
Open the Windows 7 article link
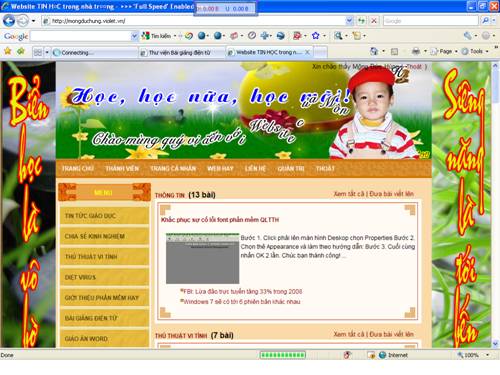click(242, 302)
